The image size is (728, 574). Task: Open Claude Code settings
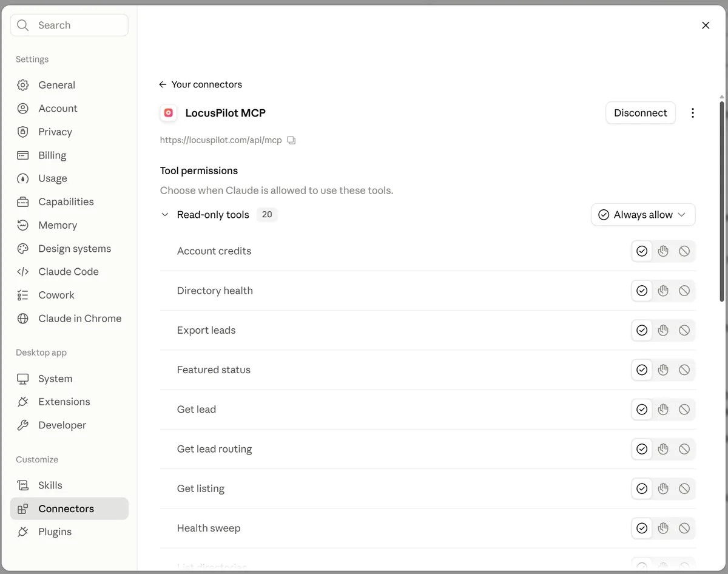click(x=69, y=272)
